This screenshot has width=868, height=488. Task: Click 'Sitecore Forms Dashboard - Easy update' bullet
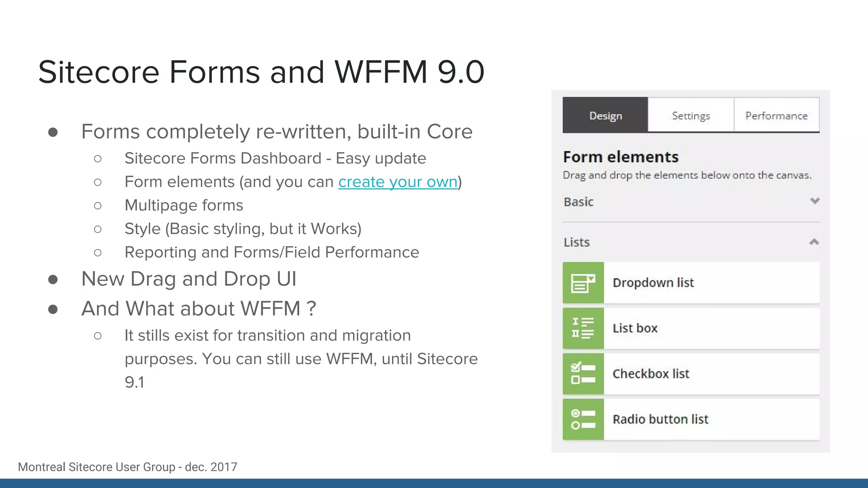(x=275, y=158)
